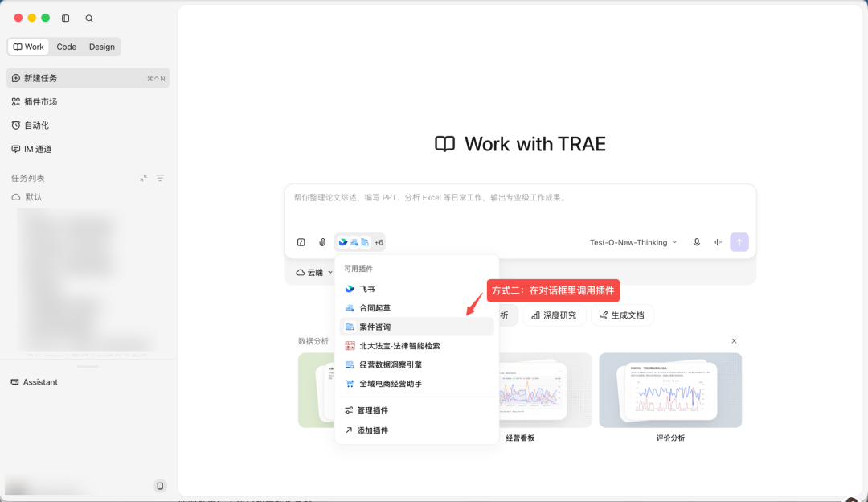Viewport: 868px width, 502px height.
Task: Start voice input with the microphone icon
Action: [697, 242]
